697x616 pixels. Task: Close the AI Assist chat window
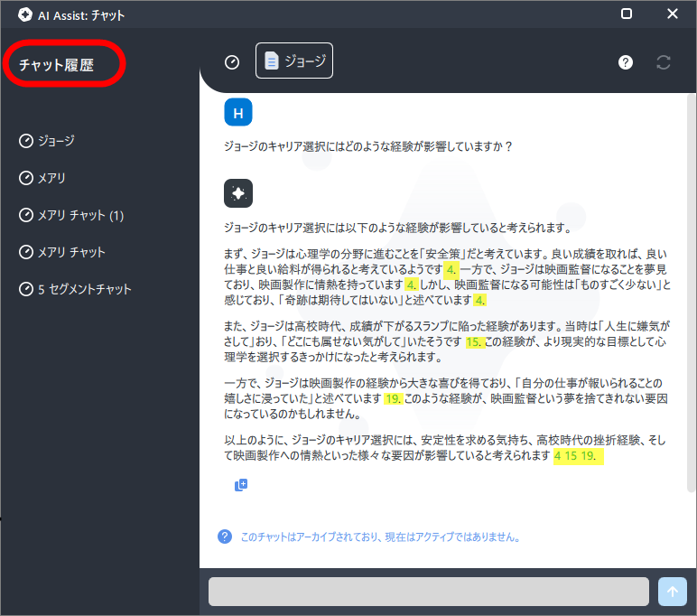click(673, 14)
